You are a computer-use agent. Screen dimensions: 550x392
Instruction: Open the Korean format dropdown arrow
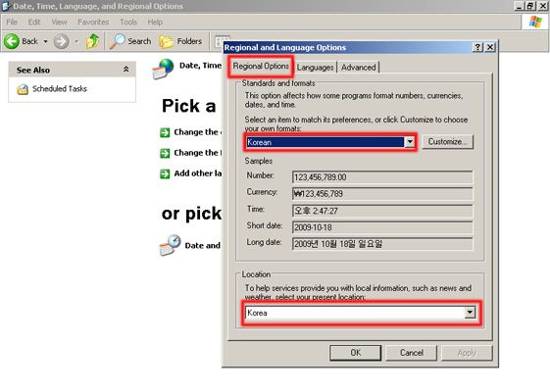(410, 142)
